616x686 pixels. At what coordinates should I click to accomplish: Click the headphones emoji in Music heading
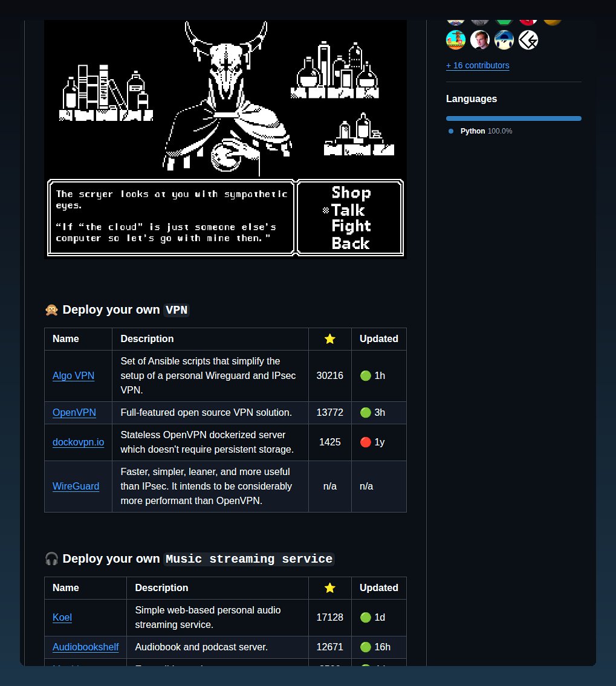51,559
